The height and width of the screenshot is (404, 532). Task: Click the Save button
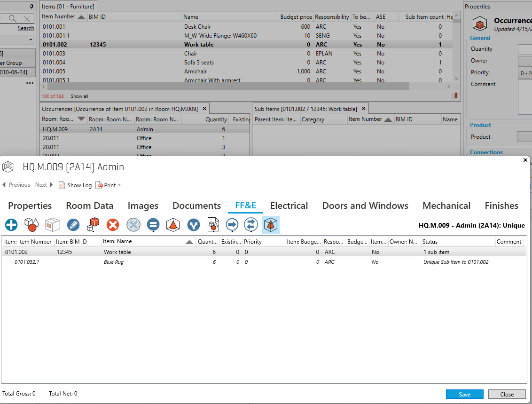coord(464,394)
